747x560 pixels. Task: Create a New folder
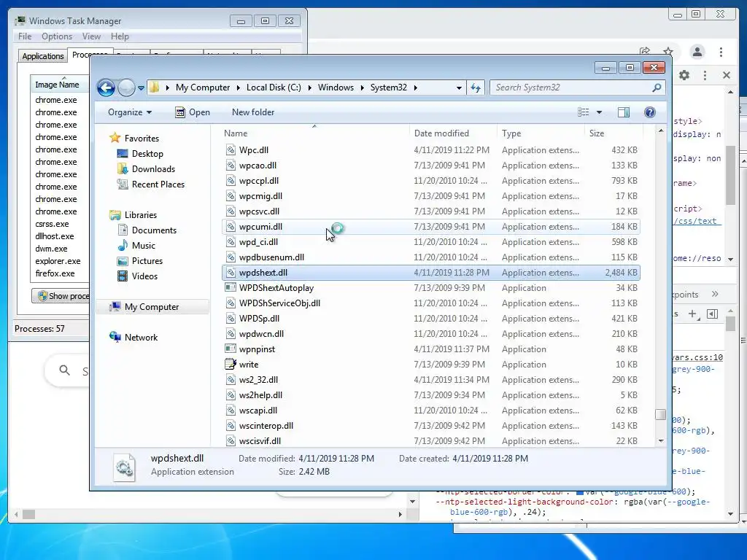click(x=253, y=112)
